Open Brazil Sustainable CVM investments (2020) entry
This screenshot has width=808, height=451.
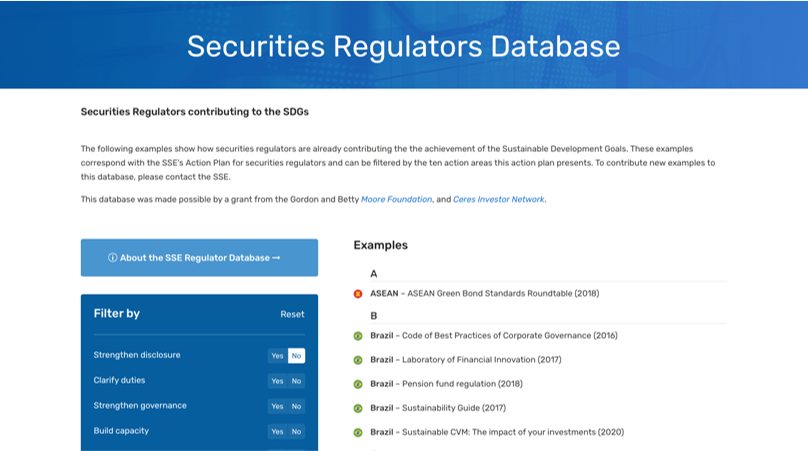(x=497, y=432)
